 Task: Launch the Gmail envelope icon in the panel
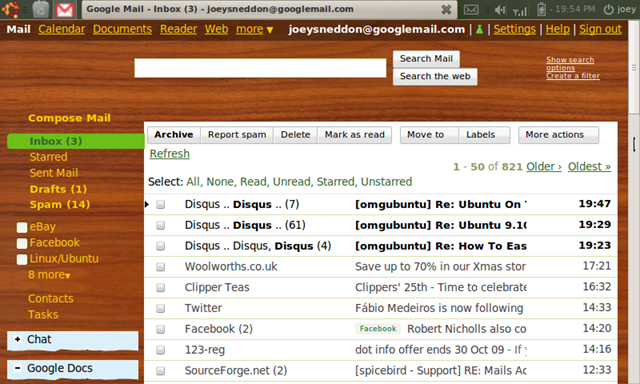pos(65,10)
